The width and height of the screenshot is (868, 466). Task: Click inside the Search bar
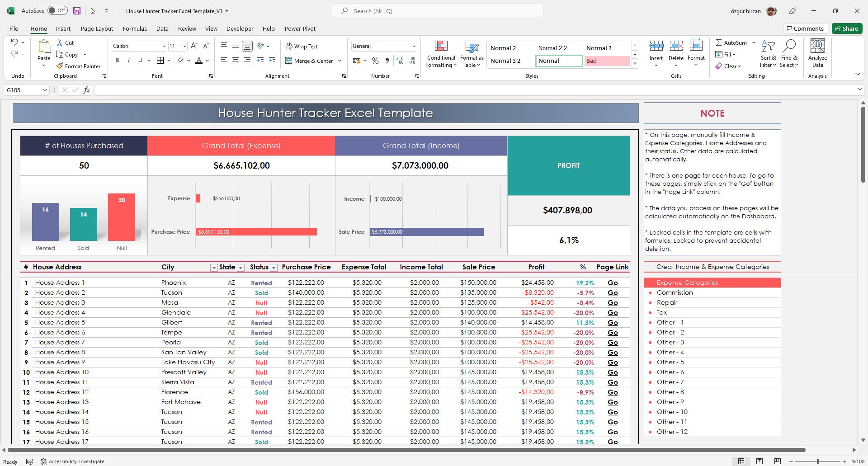tap(437, 10)
